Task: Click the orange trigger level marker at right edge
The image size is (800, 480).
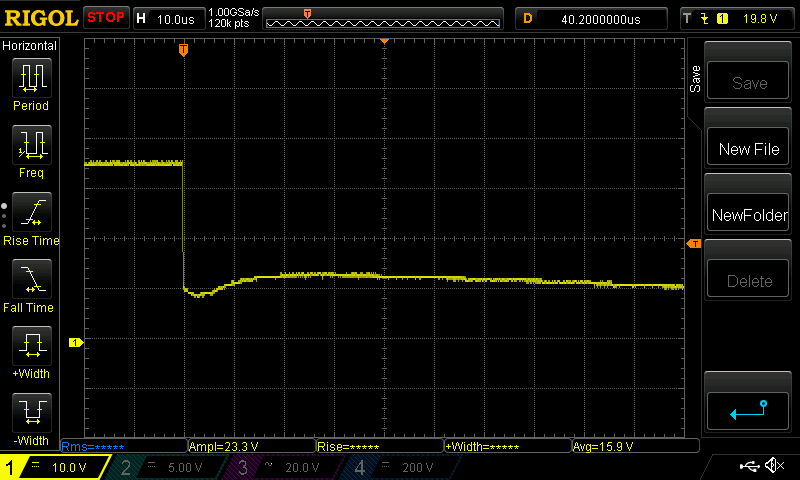Action: click(693, 244)
